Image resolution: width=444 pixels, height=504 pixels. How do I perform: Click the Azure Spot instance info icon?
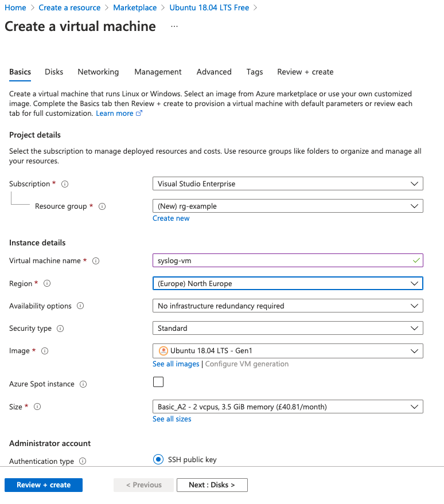pyautogui.click(x=83, y=384)
